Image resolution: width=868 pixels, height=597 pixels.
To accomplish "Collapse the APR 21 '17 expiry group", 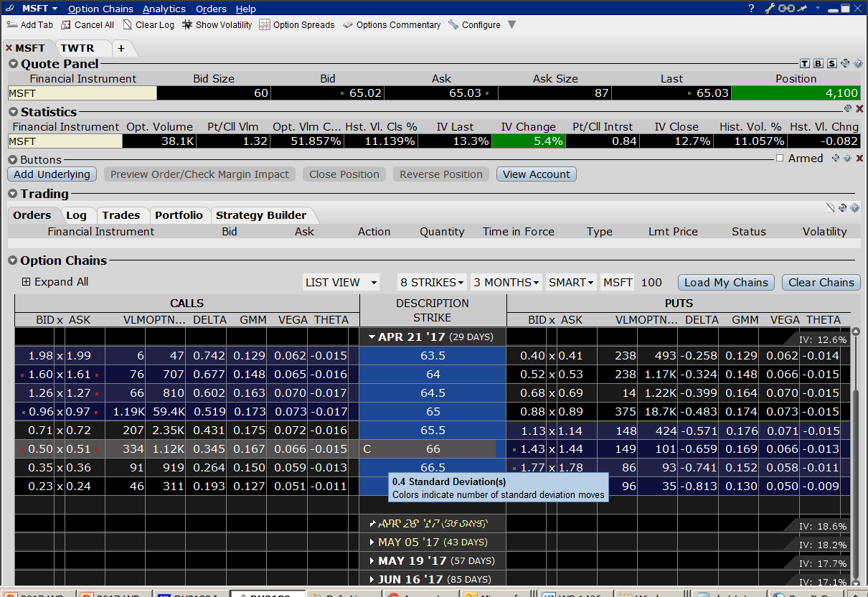I will tap(372, 337).
